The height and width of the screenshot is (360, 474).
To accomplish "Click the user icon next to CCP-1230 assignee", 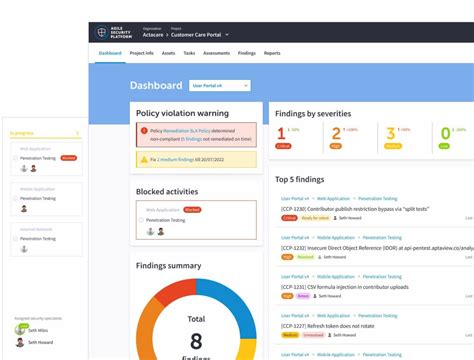I will (x=335, y=218).
